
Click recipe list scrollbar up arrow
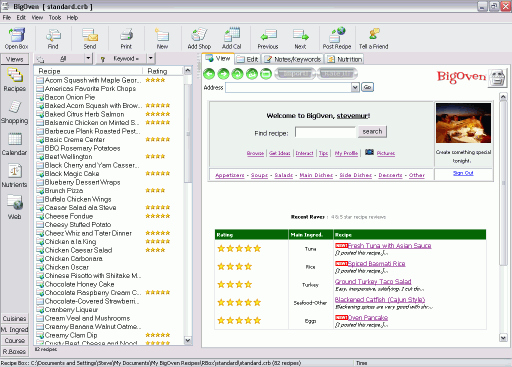click(188, 70)
